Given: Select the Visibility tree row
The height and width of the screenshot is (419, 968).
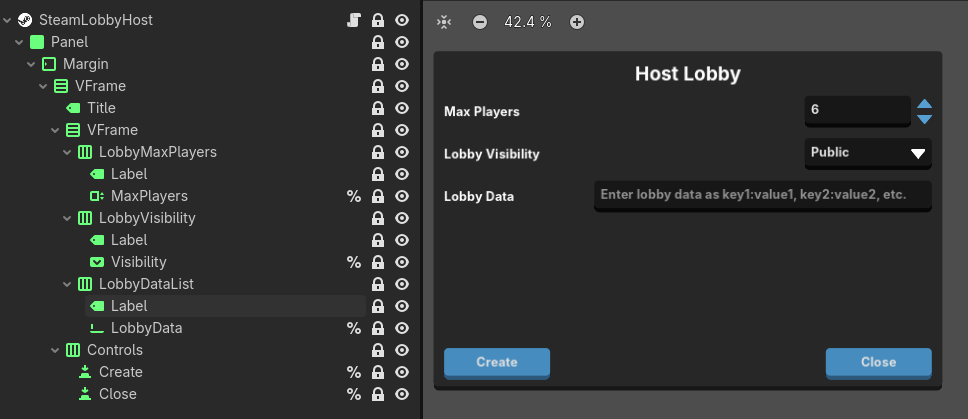Looking at the screenshot, I should click(225, 262).
